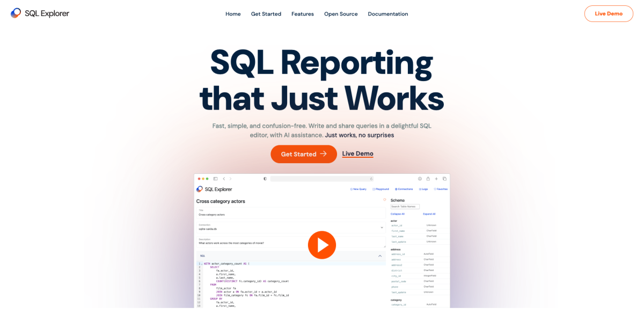This screenshot has height=322, width=644.
Task: Click Collapse All in Schema panel
Action: (398, 214)
